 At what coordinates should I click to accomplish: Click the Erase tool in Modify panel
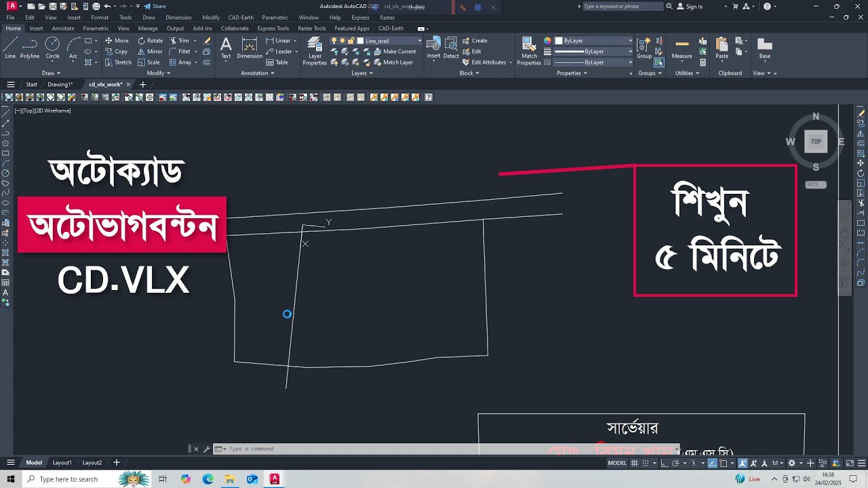click(x=207, y=41)
